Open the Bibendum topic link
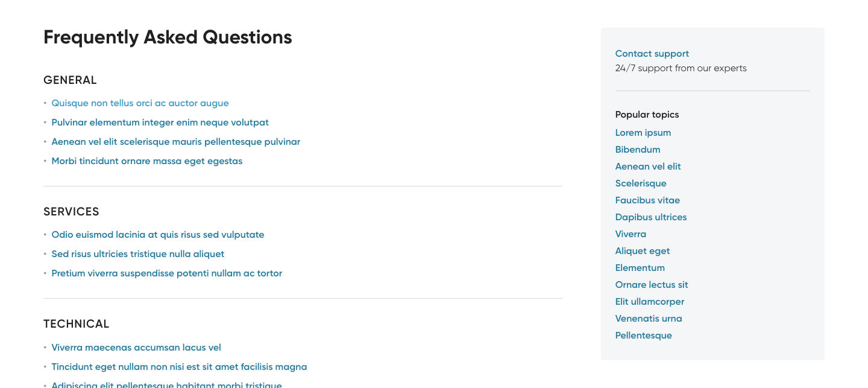Viewport: 868px width, 388px height. [637, 150]
